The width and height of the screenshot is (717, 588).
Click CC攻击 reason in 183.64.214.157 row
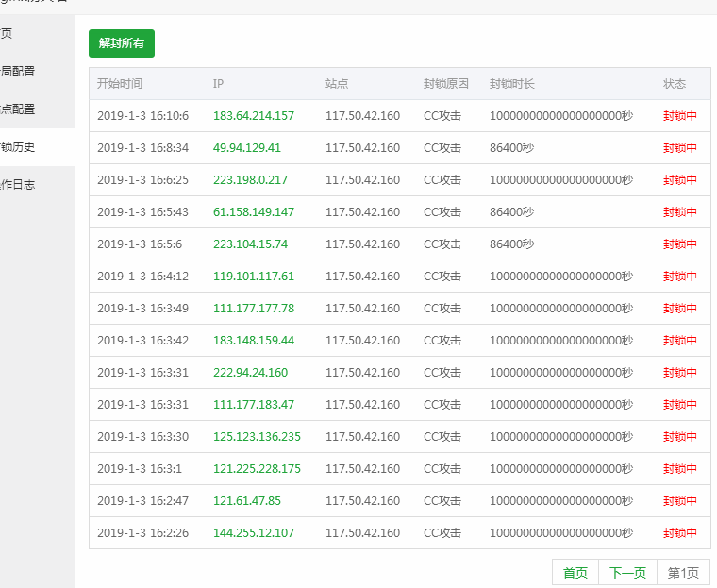[442, 116]
